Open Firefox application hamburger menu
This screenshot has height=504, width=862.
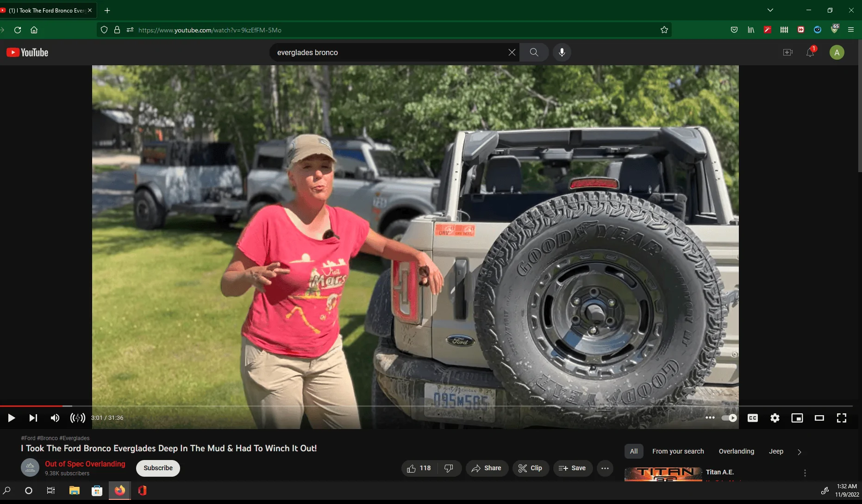pyautogui.click(x=851, y=30)
